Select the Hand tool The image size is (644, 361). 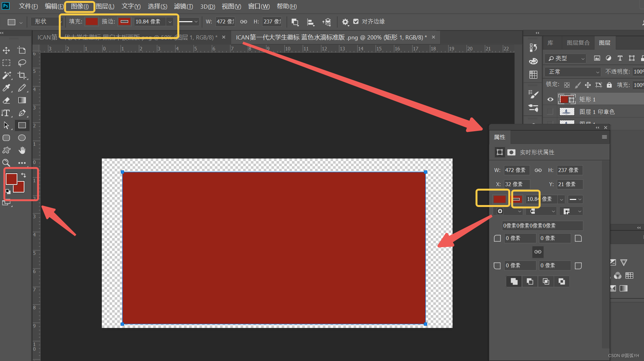[22, 150]
